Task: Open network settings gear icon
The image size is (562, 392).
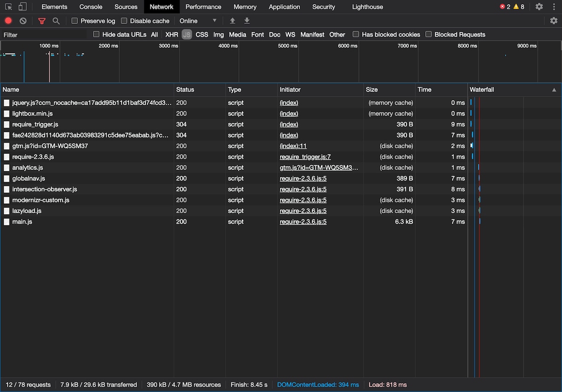Action: [554, 21]
